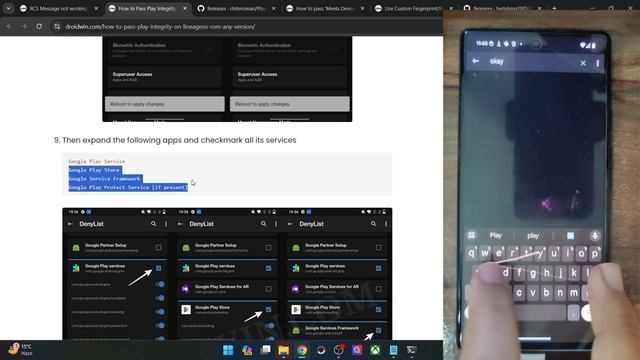Close the RCS Message not working tab
640x360 pixels.
[96, 8]
